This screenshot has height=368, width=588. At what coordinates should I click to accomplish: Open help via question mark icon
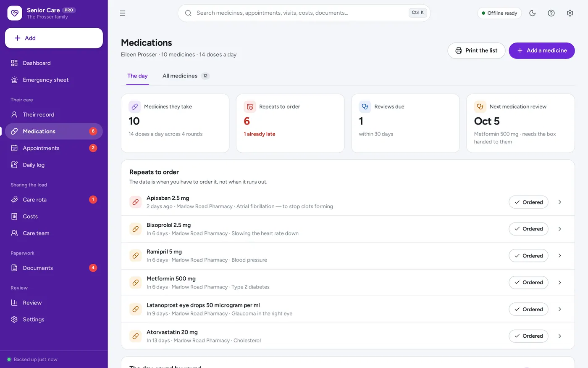(551, 13)
